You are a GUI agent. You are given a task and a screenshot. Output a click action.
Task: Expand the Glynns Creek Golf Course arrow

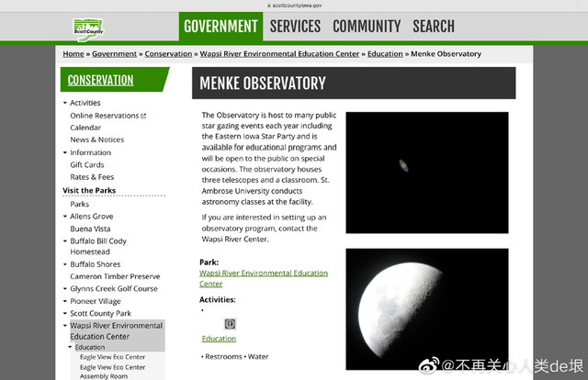pyautogui.click(x=65, y=288)
